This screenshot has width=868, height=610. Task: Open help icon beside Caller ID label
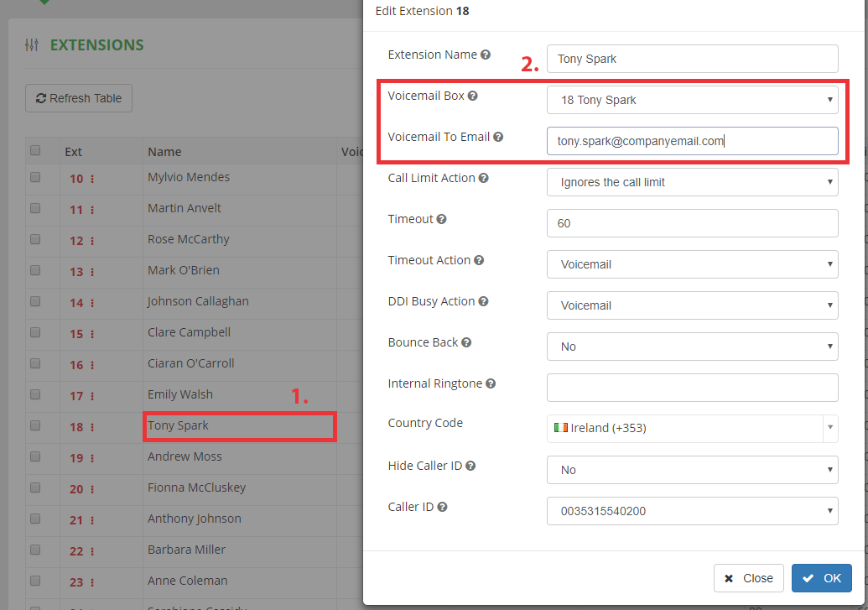click(x=442, y=507)
